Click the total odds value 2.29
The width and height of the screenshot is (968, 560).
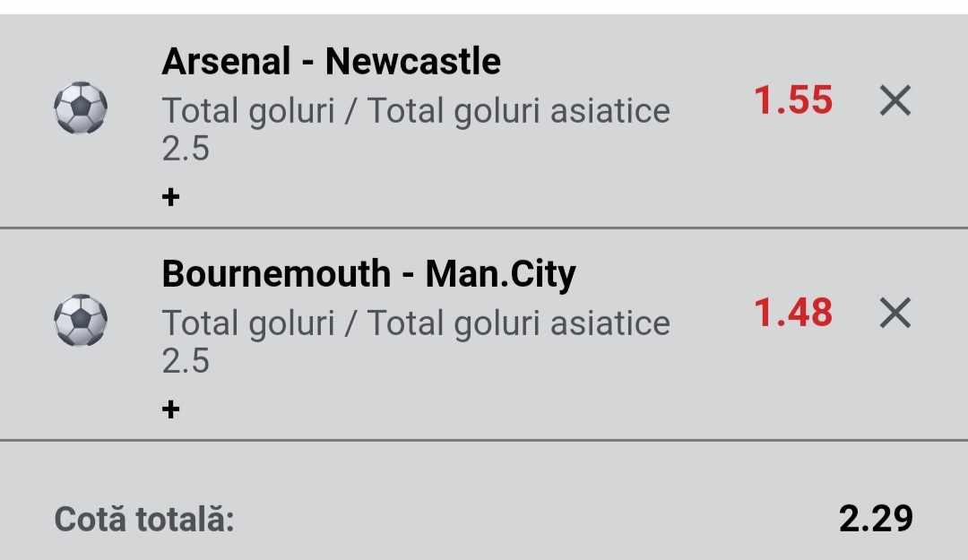876,518
